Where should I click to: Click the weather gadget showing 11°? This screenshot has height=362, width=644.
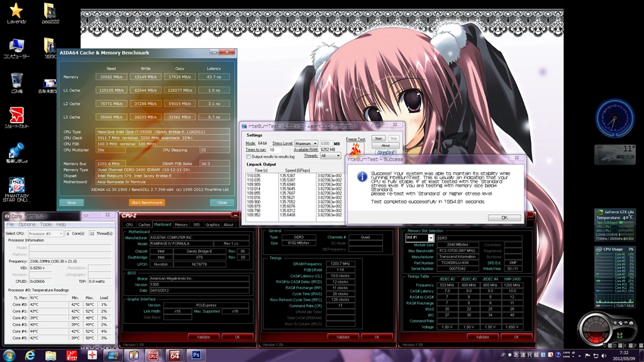615,153
